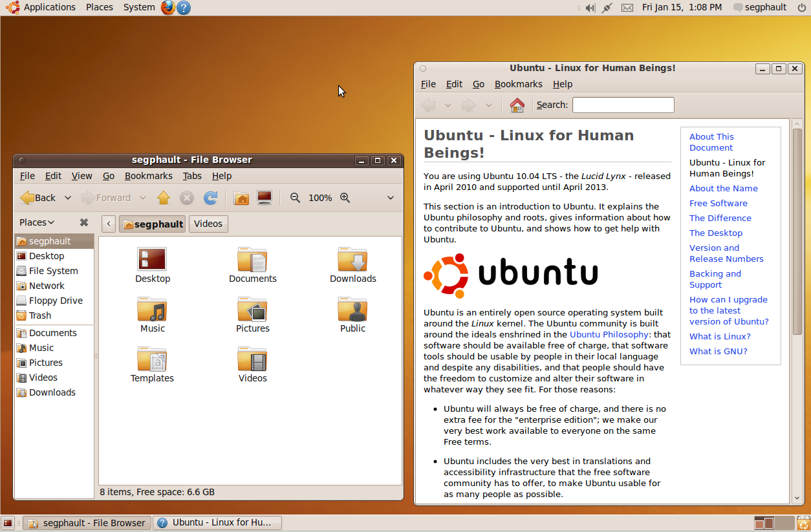Screen dimensions: 811x532
Task: Click the clock showing Fri Jan 15
Action: (682, 8)
